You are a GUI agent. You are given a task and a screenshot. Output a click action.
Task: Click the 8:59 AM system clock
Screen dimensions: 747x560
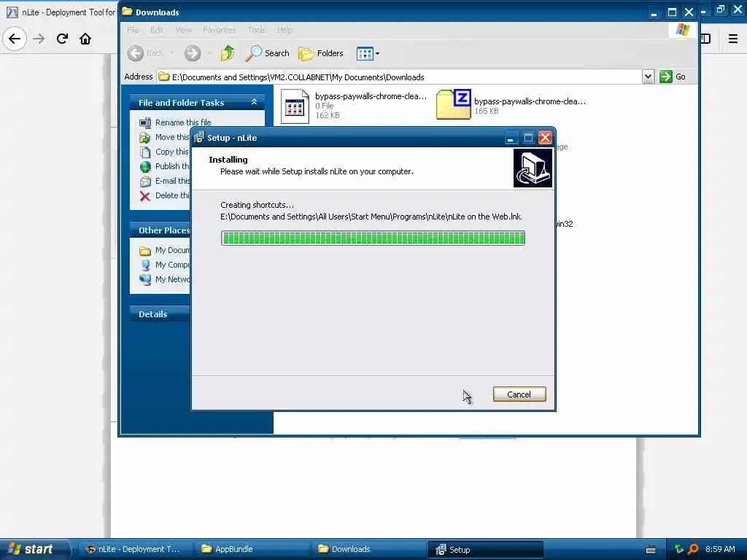(720, 549)
